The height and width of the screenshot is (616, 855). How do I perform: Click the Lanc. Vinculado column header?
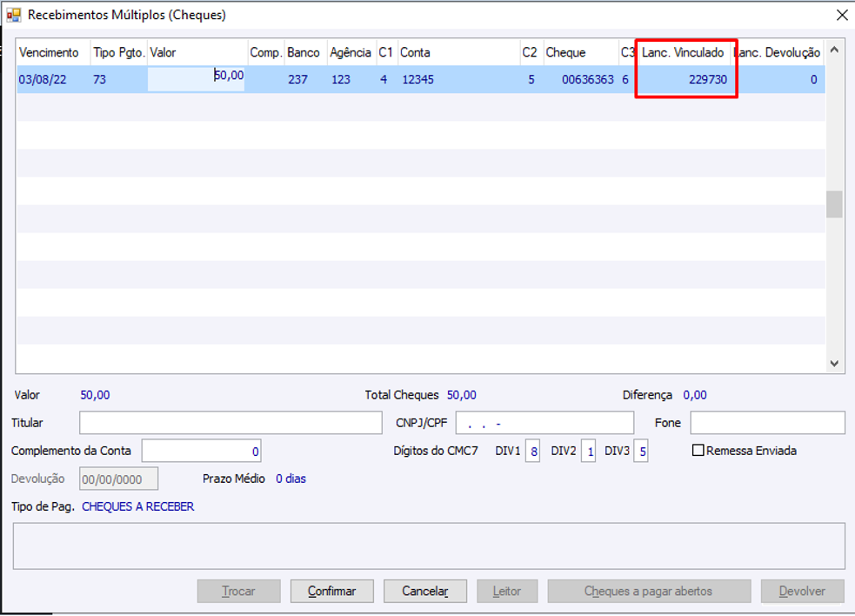point(684,52)
